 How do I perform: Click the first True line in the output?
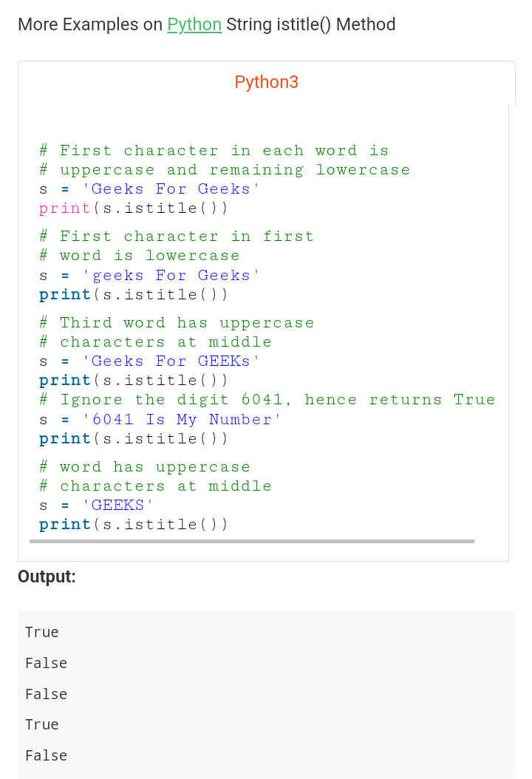click(x=41, y=632)
